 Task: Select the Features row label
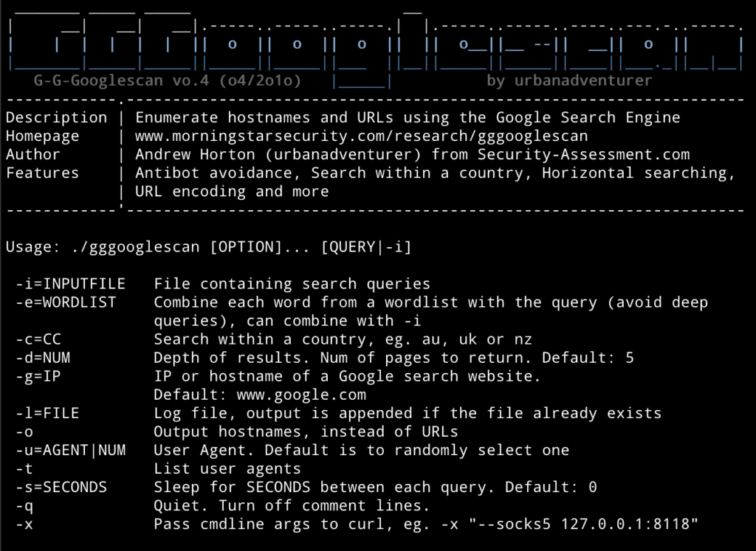pyautogui.click(x=42, y=173)
